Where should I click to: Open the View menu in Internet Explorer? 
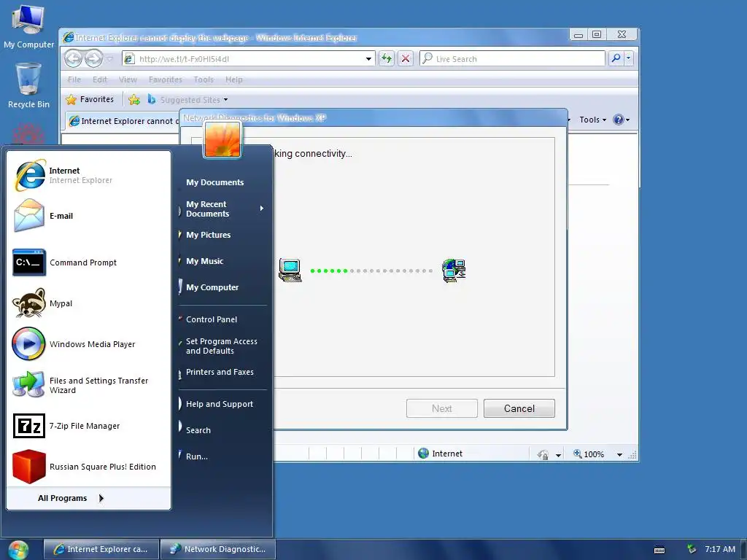click(128, 79)
